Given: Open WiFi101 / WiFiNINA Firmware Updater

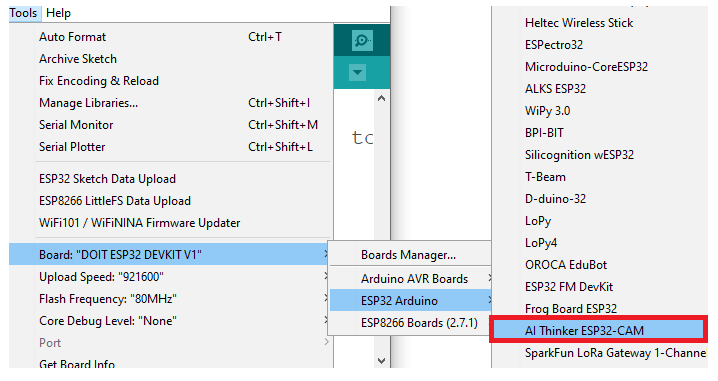Looking at the screenshot, I should coord(170,223).
